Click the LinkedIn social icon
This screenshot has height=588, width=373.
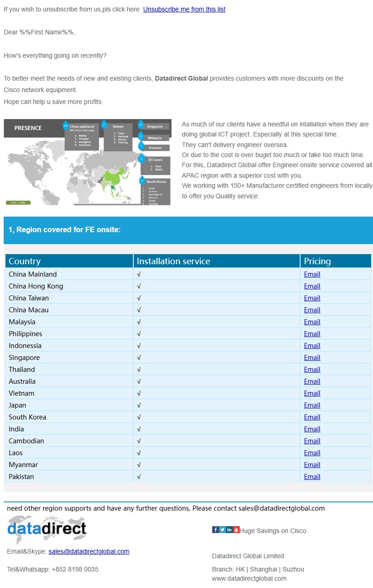coord(229,530)
